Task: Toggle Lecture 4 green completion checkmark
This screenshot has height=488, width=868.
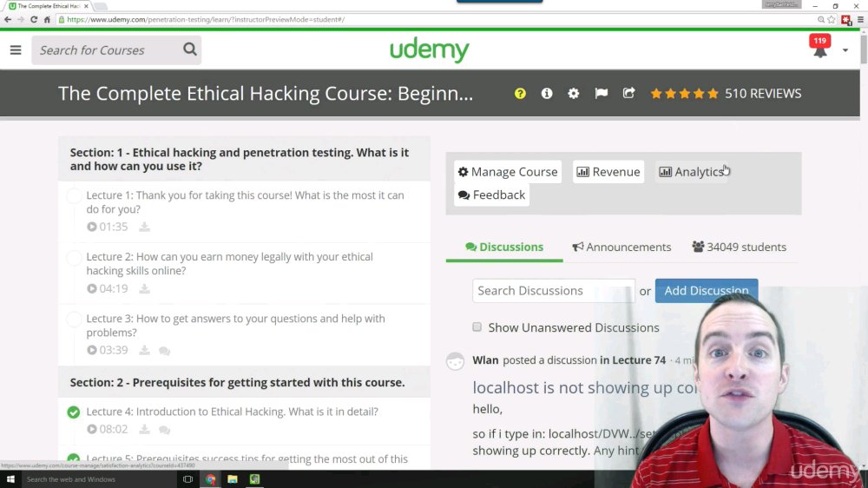Action: coord(74,412)
